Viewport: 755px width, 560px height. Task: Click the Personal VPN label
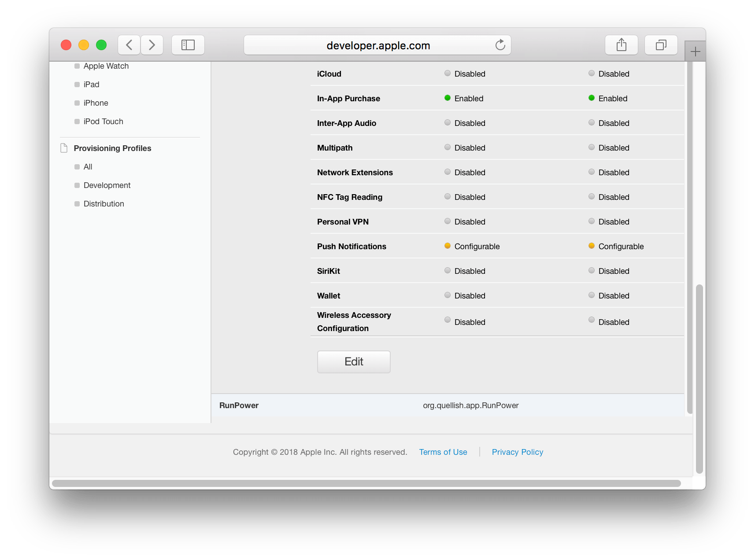343,222
